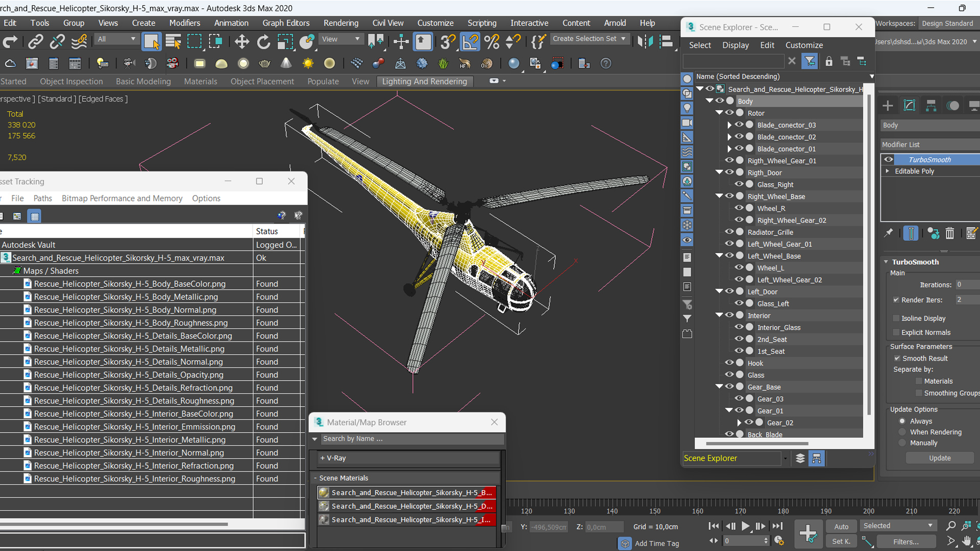
Task: Select When Rendering update option
Action: tap(902, 432)
